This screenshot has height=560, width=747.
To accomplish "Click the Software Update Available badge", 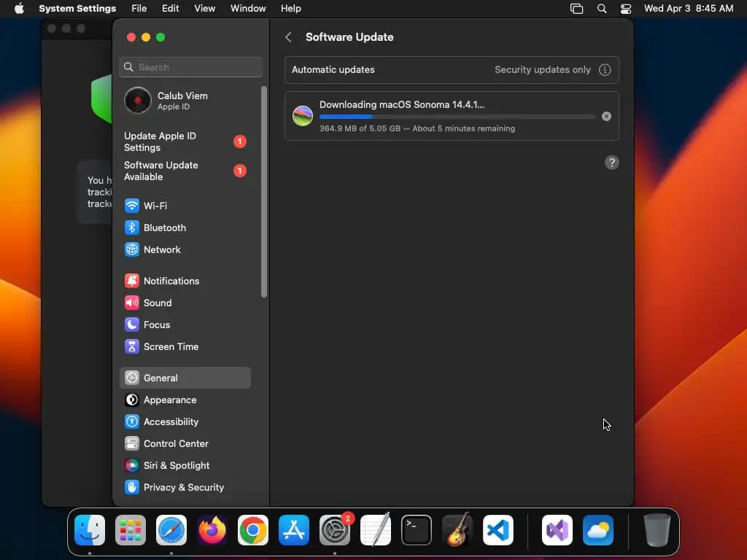I will 239,171.
